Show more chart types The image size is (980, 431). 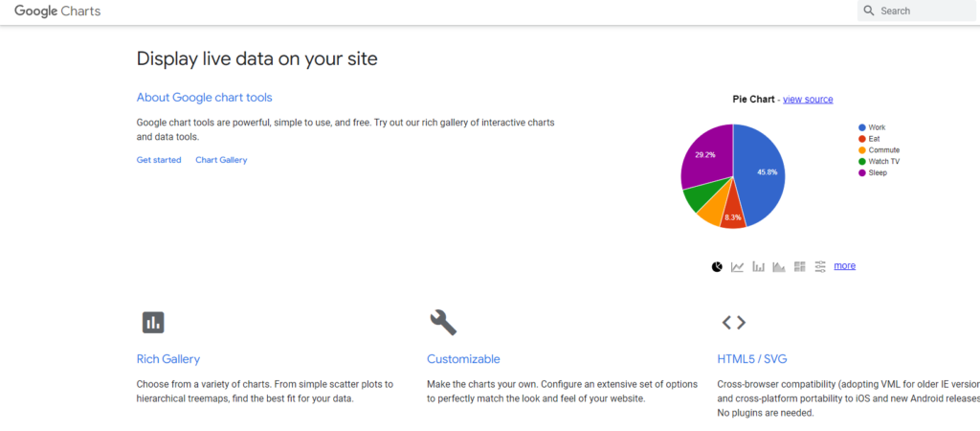pos(844,265)
